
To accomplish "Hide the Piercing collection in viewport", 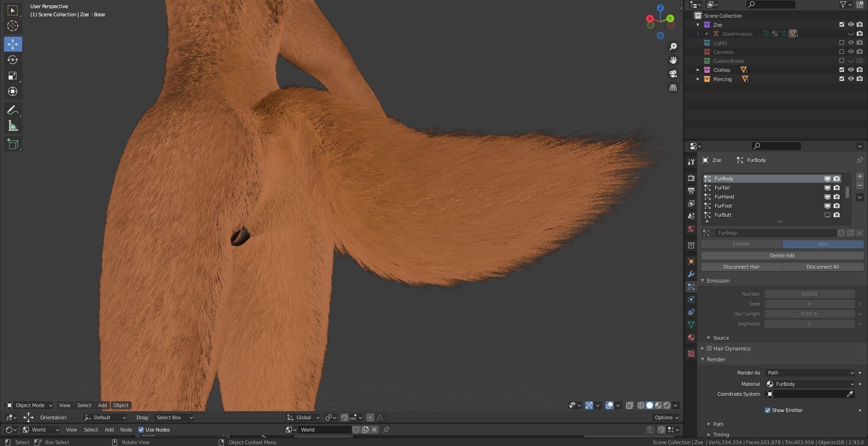I will click(x=850, y=79).
